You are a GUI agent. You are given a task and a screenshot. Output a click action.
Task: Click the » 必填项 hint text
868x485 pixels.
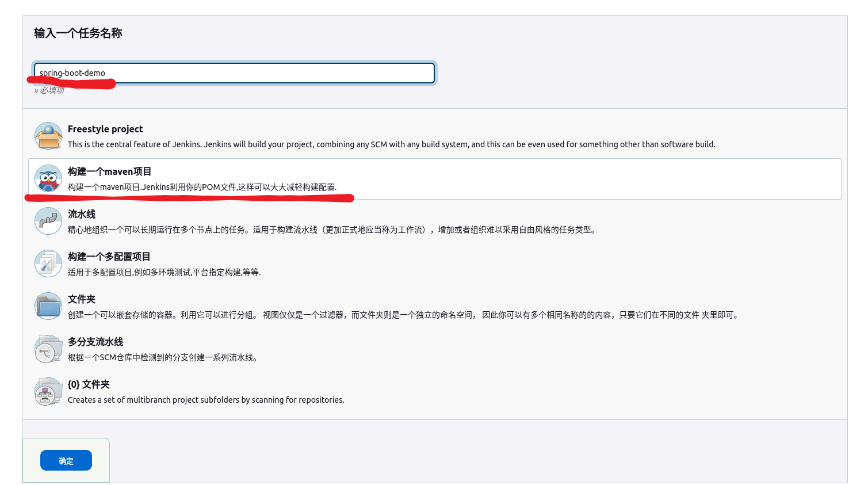(x=49, y=90)
